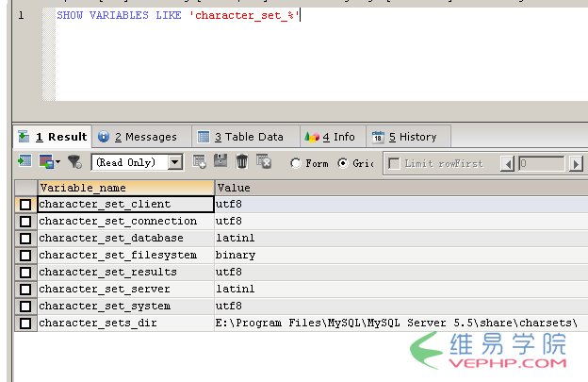Click the binary value cell

point(400,256)
